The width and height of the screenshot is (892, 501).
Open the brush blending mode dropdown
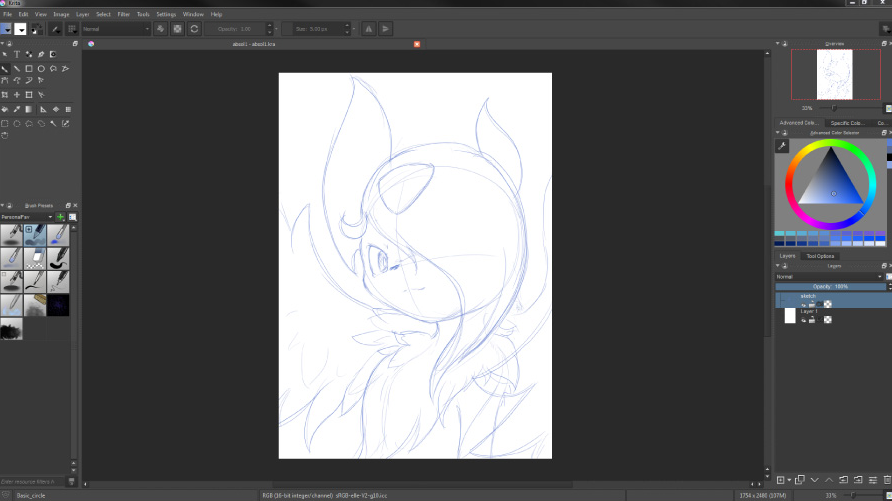click(116, 29)
